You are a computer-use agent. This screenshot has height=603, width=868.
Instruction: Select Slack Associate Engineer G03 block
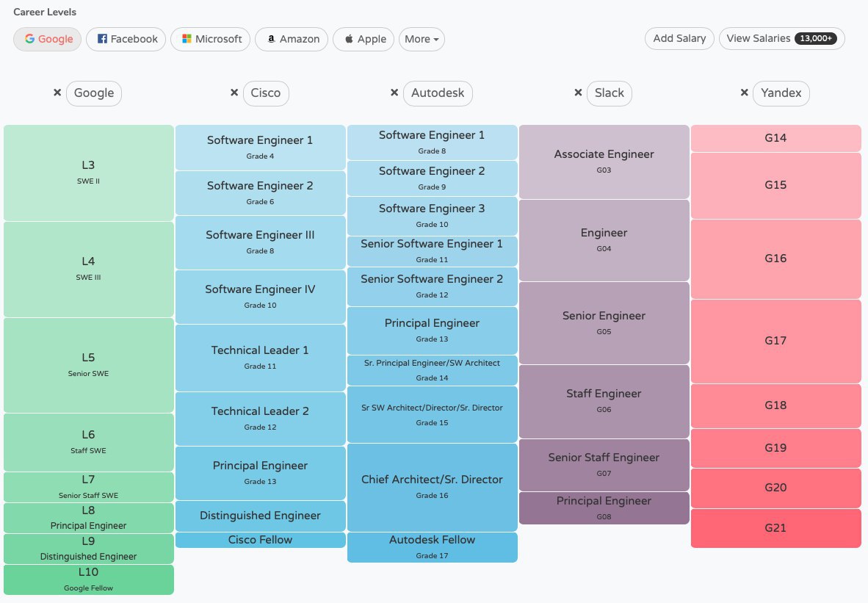click(604, 162)
